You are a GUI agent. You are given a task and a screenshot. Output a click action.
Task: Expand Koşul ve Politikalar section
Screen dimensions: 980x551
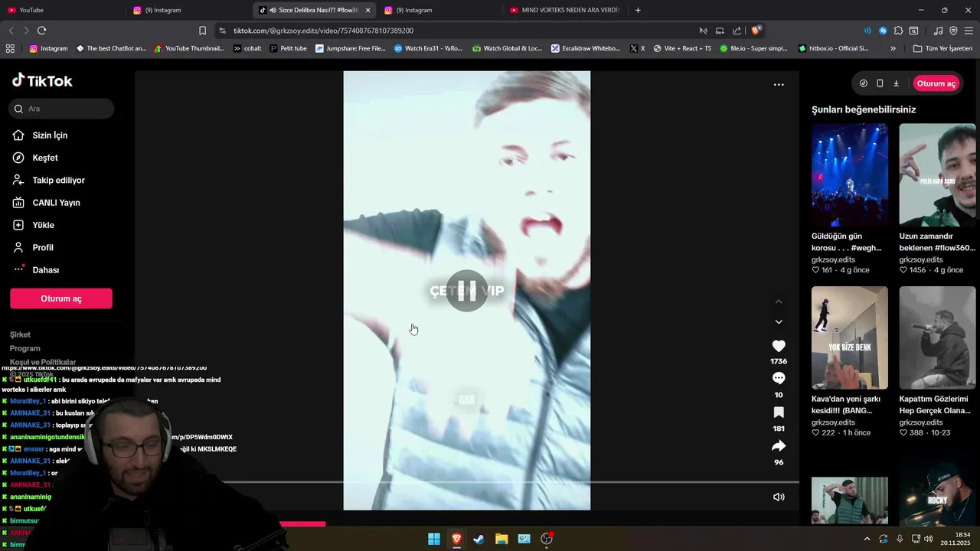pos(43,362)
